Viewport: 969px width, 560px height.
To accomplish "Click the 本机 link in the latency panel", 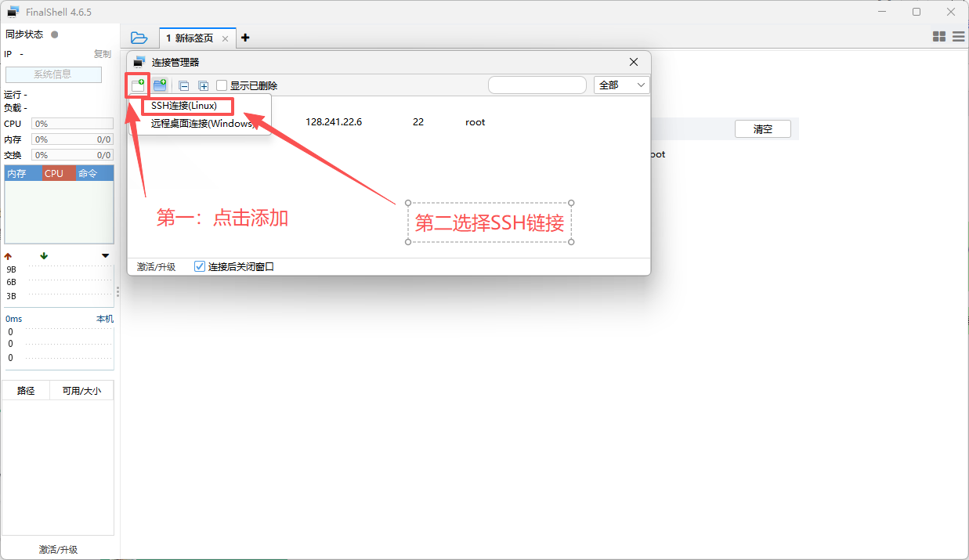I will (x=105, y=319).
